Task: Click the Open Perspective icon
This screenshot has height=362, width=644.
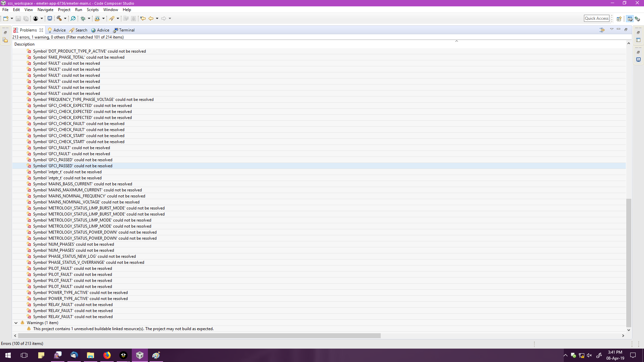Action: pyautogui.click(x=619, y=19)
